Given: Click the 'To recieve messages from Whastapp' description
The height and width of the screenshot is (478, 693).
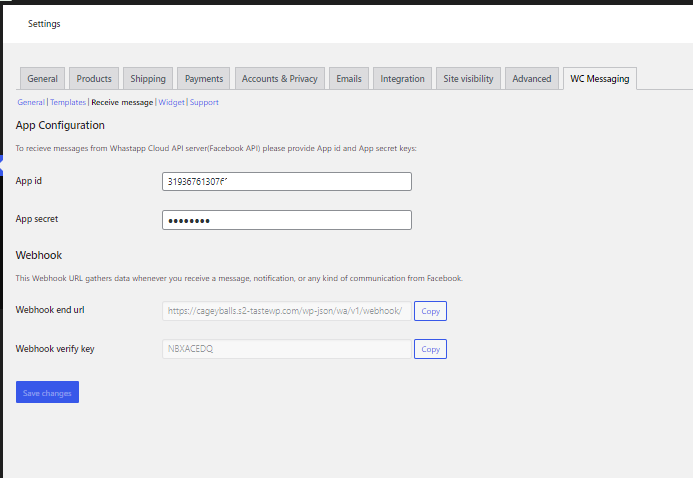Looking at the screenshot, I should 216,148.
